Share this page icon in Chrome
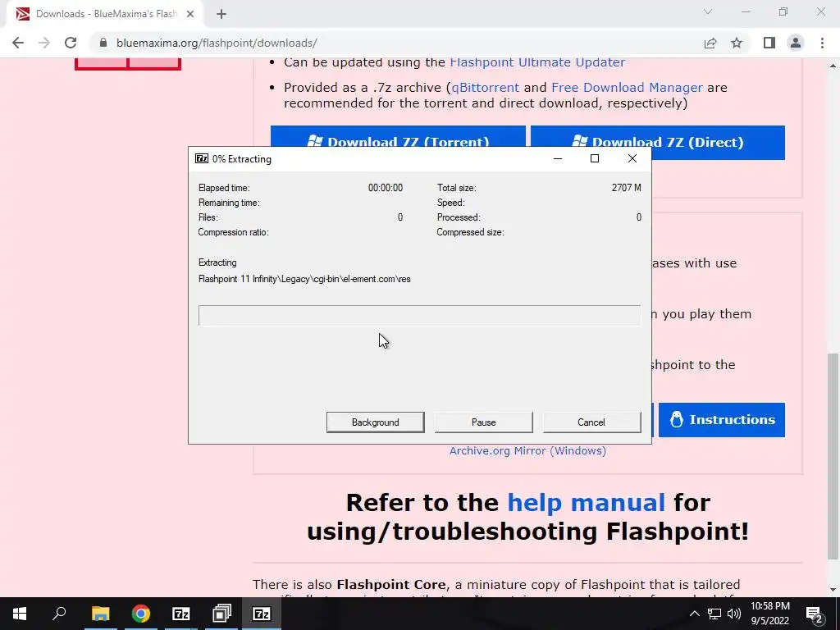This screenshot has width=840, height=630. (x=710, y=43)
